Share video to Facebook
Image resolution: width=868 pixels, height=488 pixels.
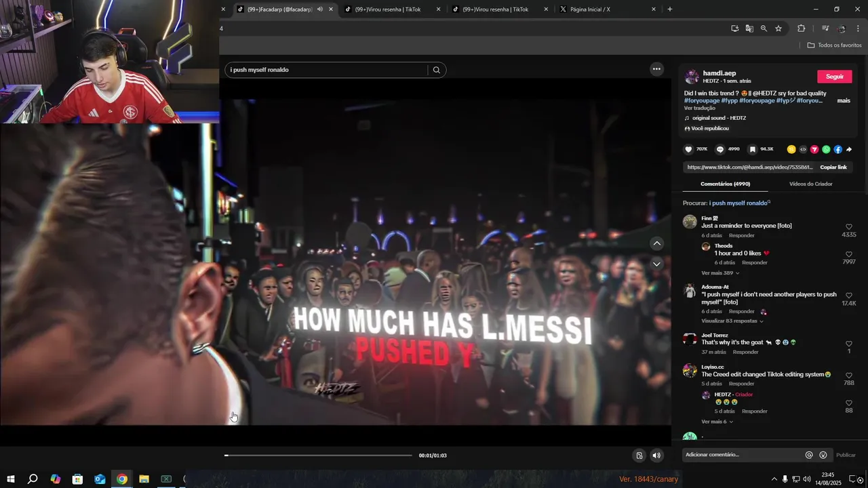click(x=837, y=149)
